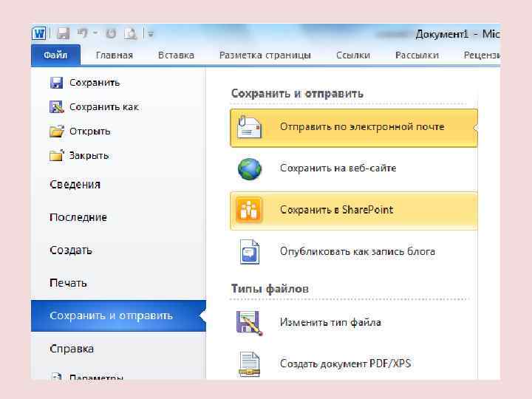Click the Типы файлов heading
Viewport: 532px width, 399px height.
[270, 289]
